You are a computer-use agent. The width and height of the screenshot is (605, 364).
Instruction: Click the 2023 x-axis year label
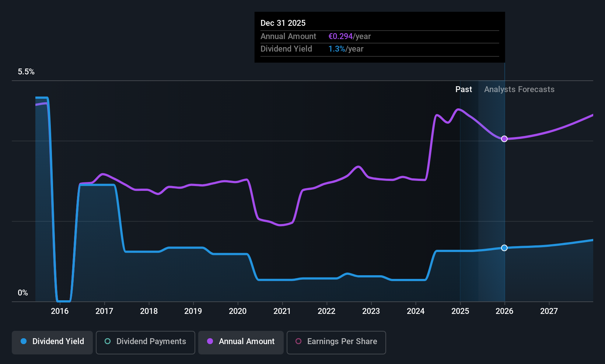(x=371, y=311)
